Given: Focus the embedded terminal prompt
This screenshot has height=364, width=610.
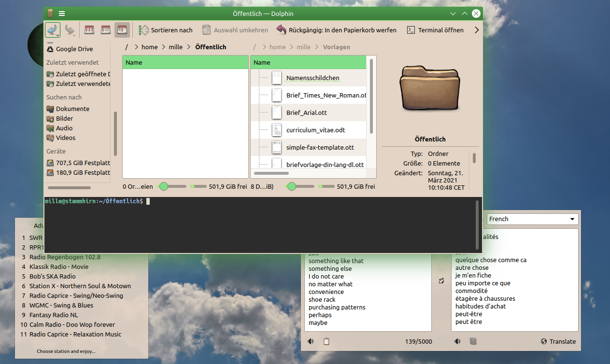Looking at the screenshot, I should (x=260, y=224).
